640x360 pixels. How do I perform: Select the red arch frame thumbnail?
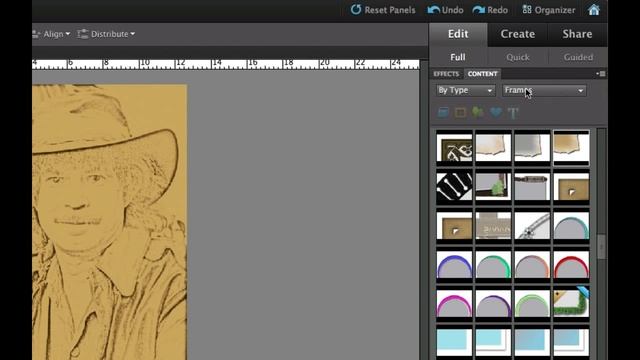coord(571,265)
